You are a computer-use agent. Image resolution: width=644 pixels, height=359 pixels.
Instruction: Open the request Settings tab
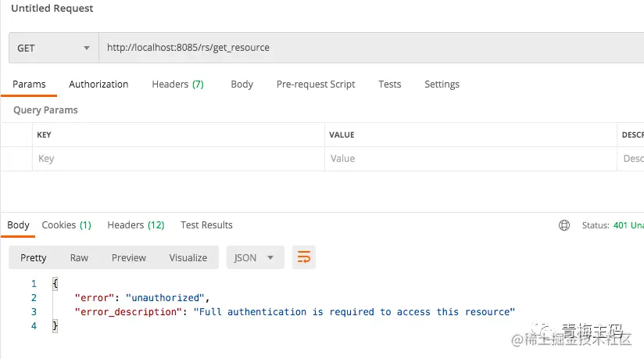click(x=442, y=84)
